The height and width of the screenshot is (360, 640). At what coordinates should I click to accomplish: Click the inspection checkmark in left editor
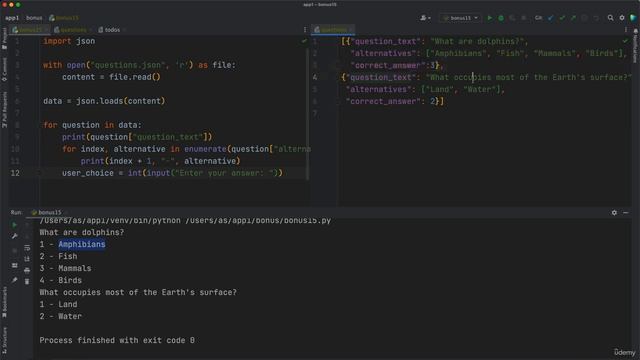coord(304,41)
